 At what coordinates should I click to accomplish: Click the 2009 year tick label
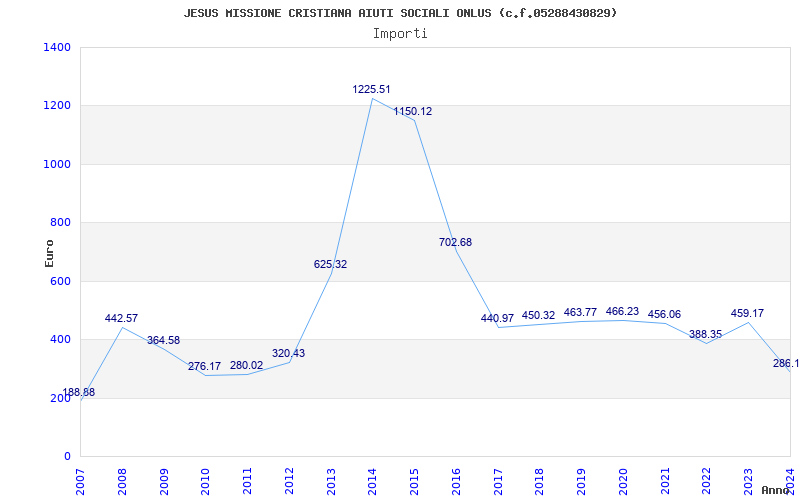164,481
